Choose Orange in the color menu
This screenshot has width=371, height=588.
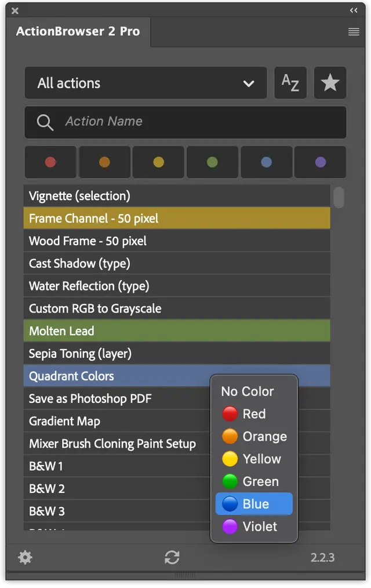pos(254,437)
